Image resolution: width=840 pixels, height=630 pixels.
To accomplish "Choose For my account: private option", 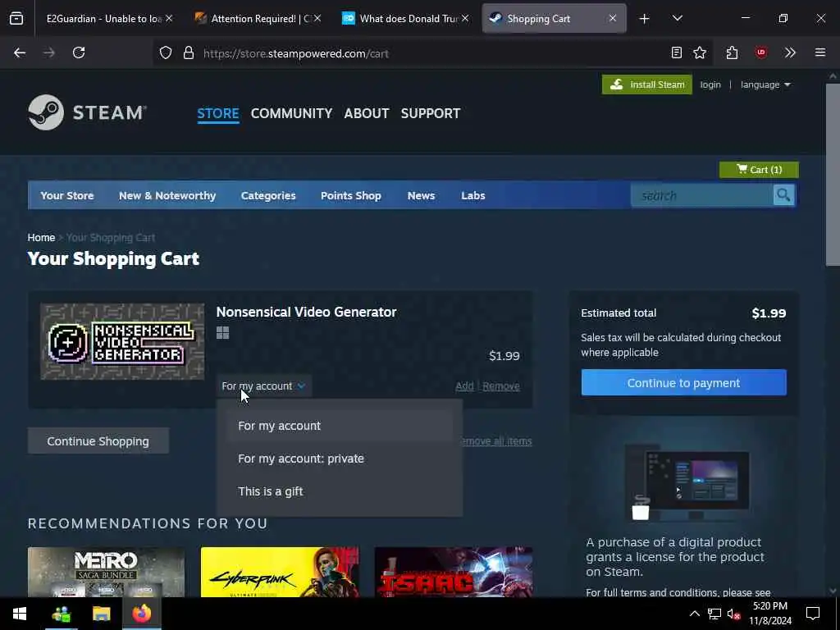I will [339, 459].
